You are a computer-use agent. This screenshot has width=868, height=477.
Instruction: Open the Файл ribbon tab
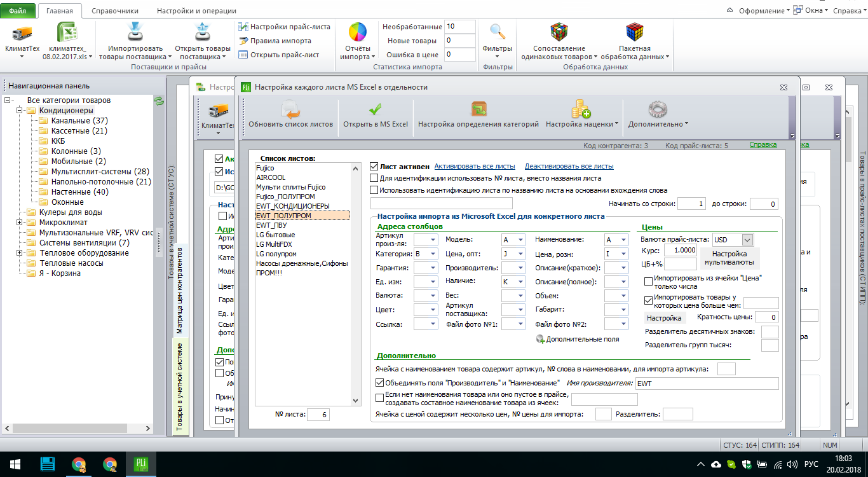click(18, 11)
